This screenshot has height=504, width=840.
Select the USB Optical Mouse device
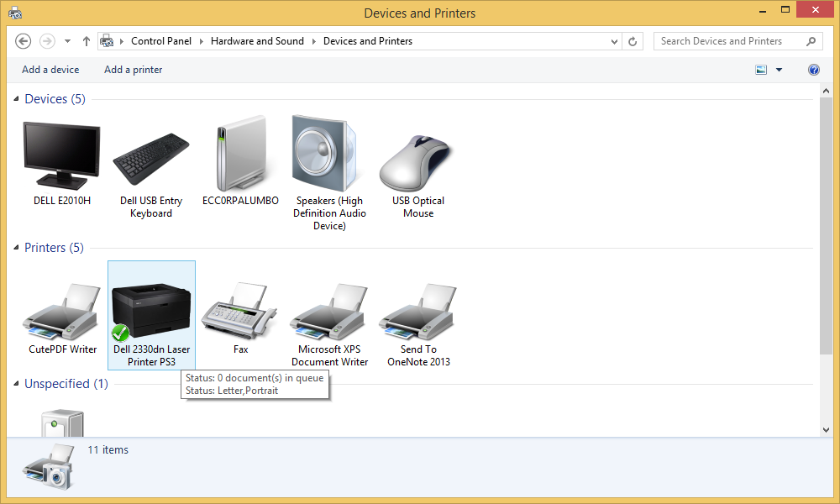pyautogui.click(x=417, y=155)
